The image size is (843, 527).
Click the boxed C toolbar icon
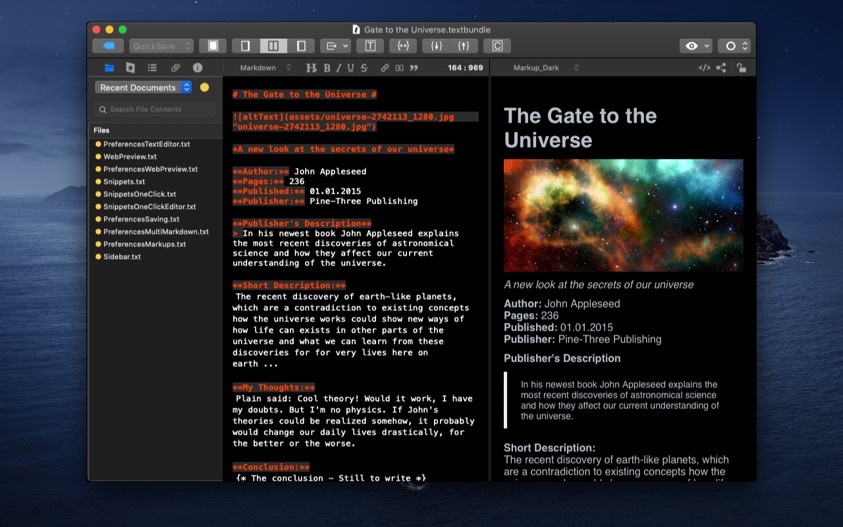(x=497, y=46)
